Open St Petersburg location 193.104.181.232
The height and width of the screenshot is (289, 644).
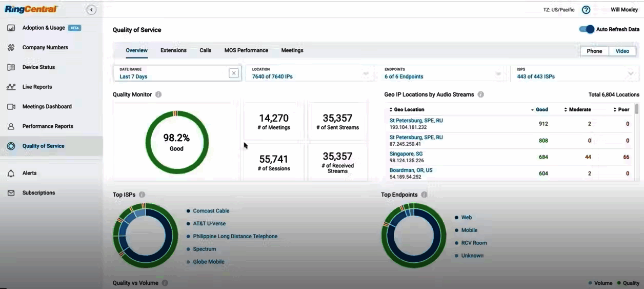416,121
